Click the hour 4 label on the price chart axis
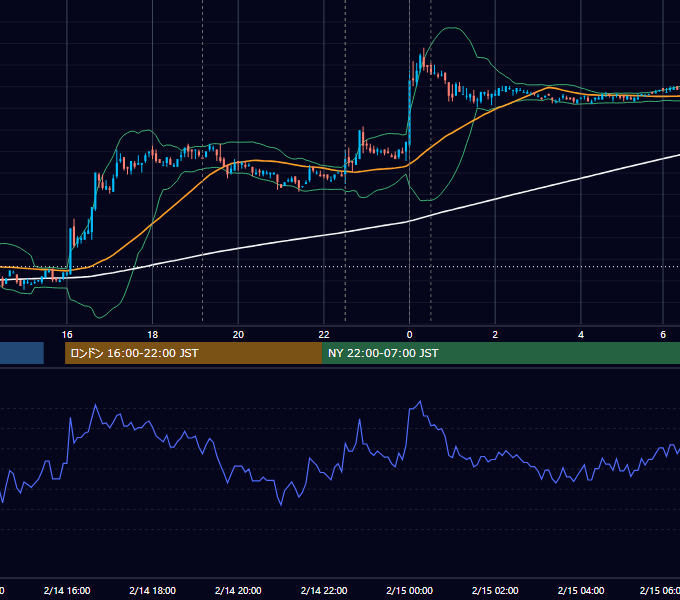Viewport: 680px width, 600px height. click(581, 335)
